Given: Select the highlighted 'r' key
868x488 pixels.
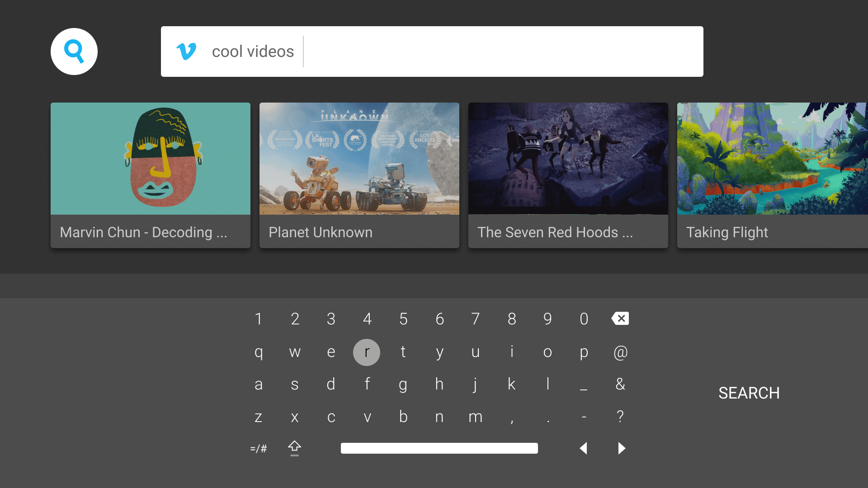Looking at the screenshot, I should pos(367,352).
